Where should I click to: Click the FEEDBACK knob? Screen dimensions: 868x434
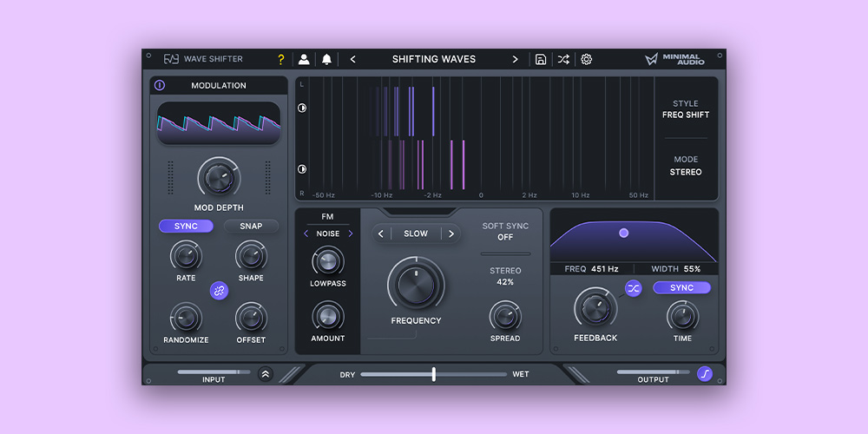595,307
